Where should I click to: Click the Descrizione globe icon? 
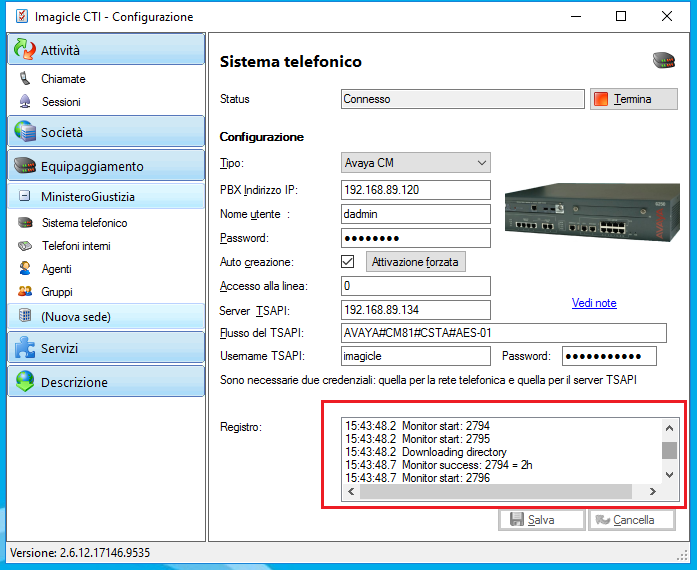(24, 382)
